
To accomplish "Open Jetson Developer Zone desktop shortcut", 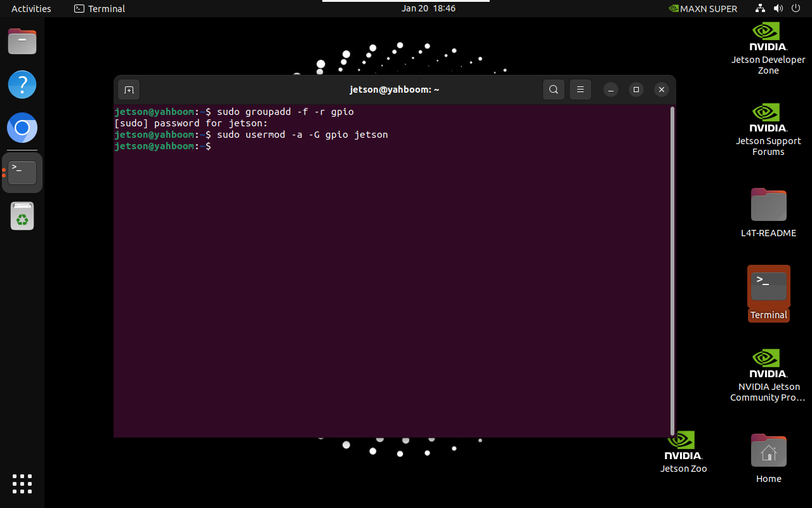I will (768, 48).
